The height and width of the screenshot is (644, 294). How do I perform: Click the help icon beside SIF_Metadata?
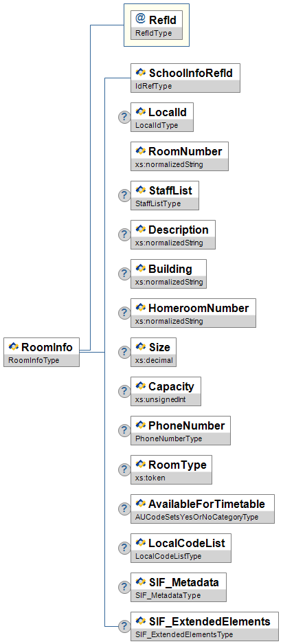pos(124,588)
